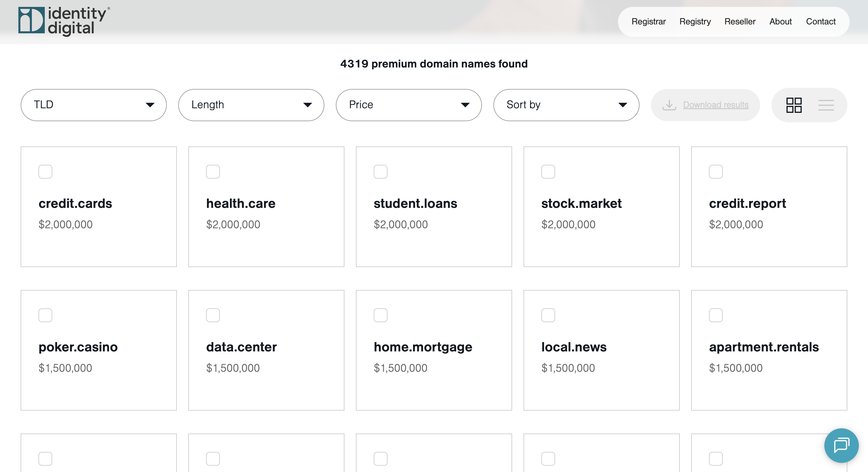Click the home.mortgage domain card
Image resolution: width=868 pixels, height=472 pixels.
coord(434,350)
